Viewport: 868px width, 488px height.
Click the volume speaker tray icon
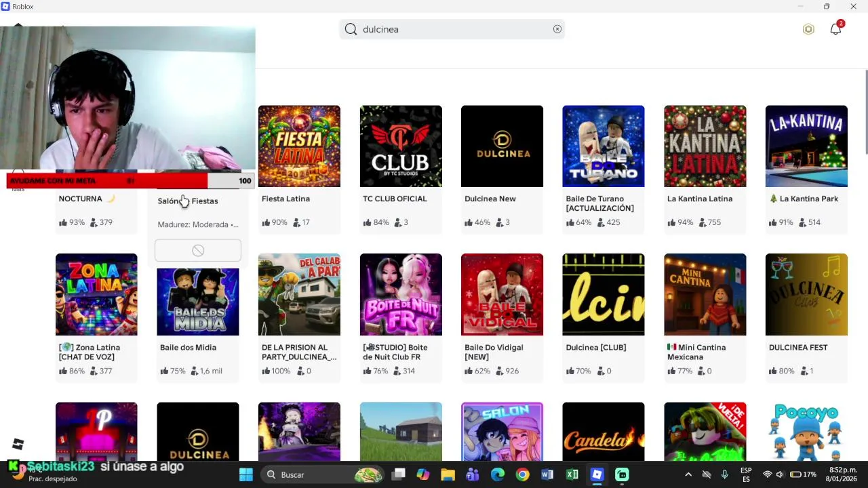pos(780,474)
